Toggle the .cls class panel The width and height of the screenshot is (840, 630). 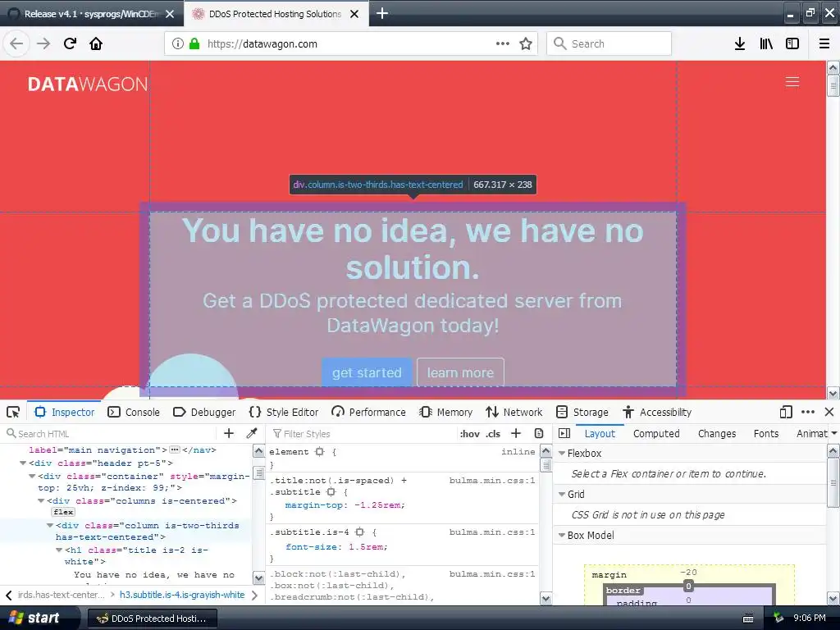(x=493, y=434)
